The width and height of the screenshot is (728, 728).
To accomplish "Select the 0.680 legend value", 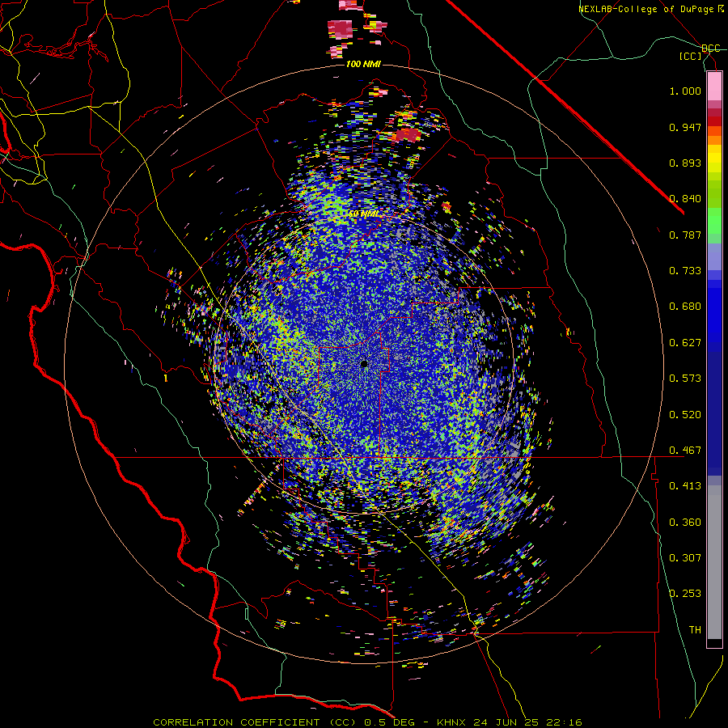I will point(685,307).
